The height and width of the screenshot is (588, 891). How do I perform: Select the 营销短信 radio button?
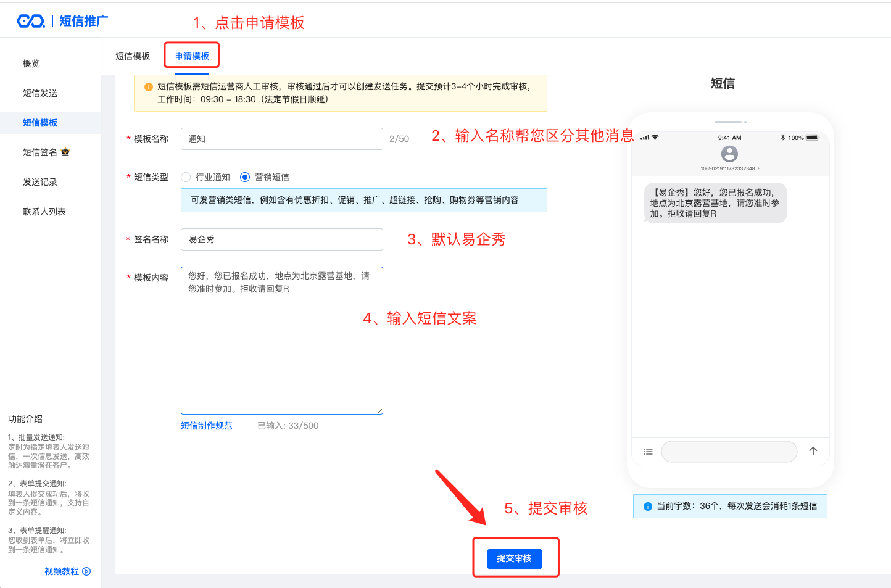click(245, 177)
